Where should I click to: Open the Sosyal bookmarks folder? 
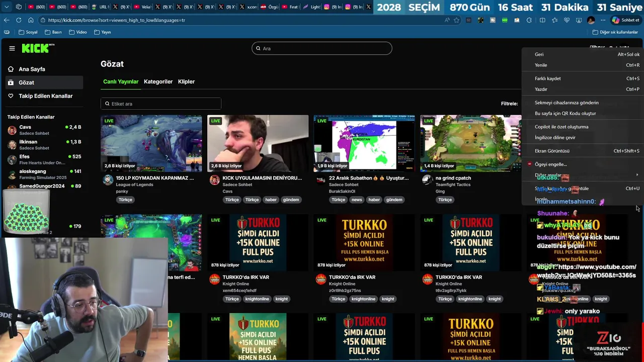pos(28,32)
